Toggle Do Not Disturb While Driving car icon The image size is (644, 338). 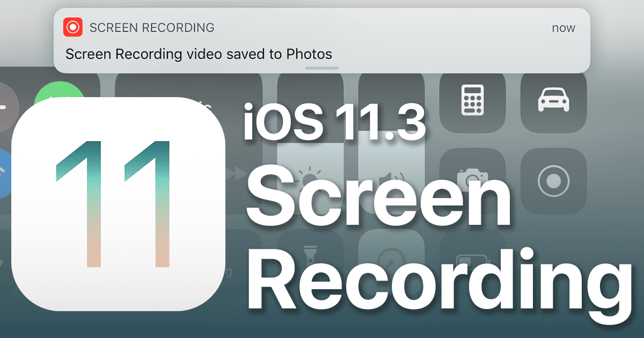coord(553,99)
